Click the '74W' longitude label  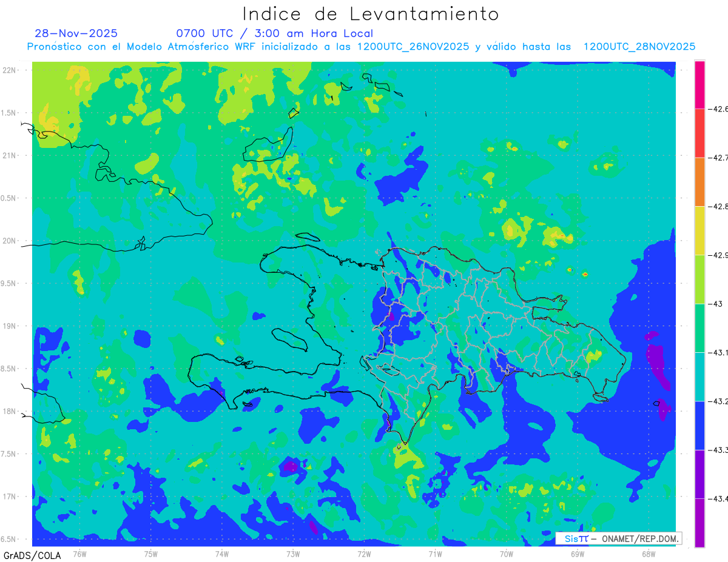click(x=222, y=554)
